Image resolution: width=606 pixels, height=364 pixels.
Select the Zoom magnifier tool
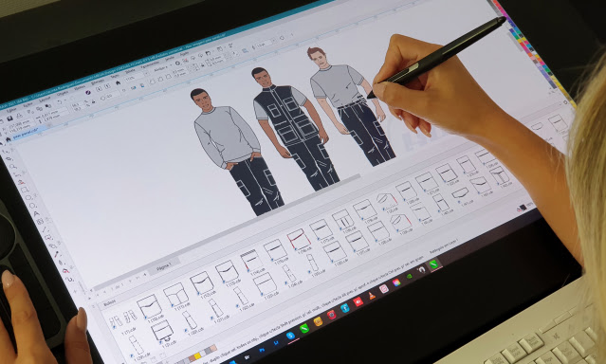point(12,167)
